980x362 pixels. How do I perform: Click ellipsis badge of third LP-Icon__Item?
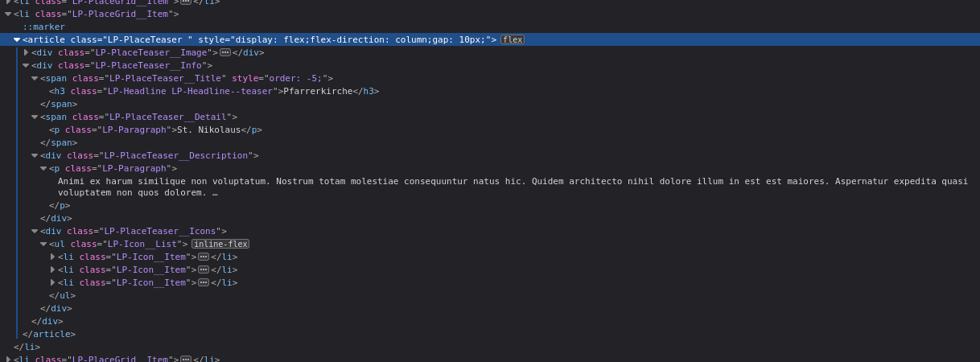(x=204, y=282)
